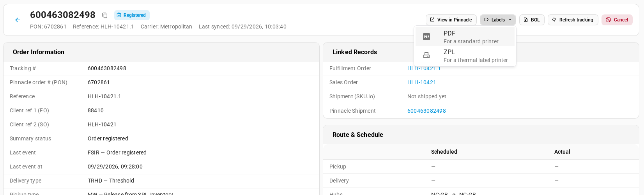Click Client ref 2 (SO) value HLH-10421
Screen dimensions: 644x195
point(102,124)
